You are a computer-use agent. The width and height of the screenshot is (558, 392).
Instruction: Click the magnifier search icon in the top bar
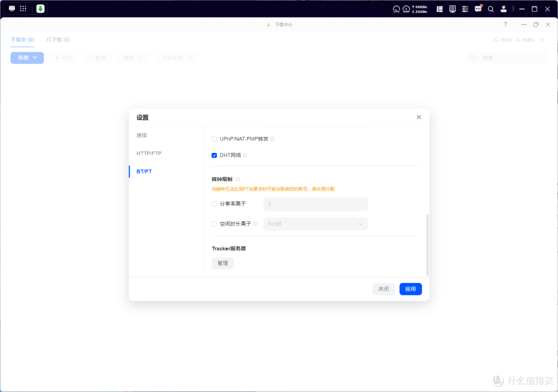[x=491, y=9]
